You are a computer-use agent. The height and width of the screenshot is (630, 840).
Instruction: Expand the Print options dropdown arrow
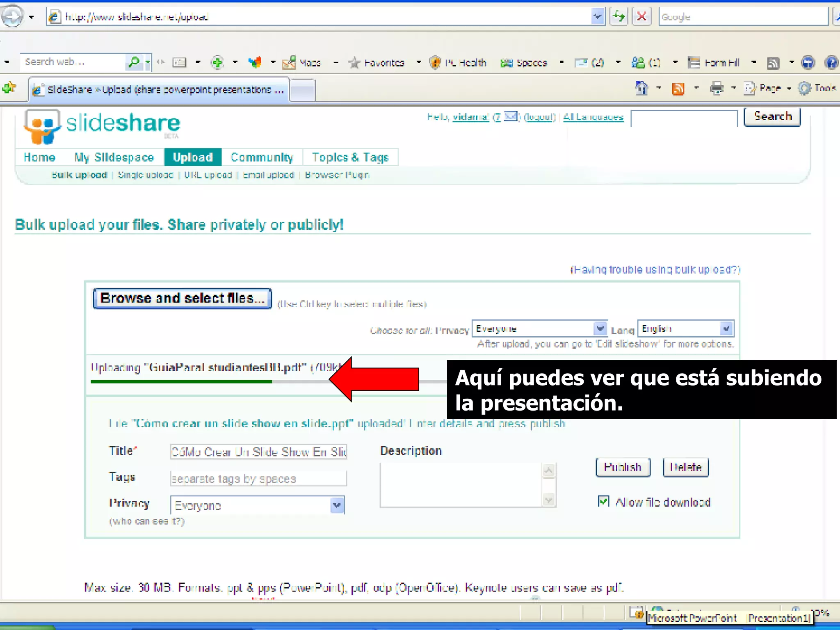(x=733, y=88)
